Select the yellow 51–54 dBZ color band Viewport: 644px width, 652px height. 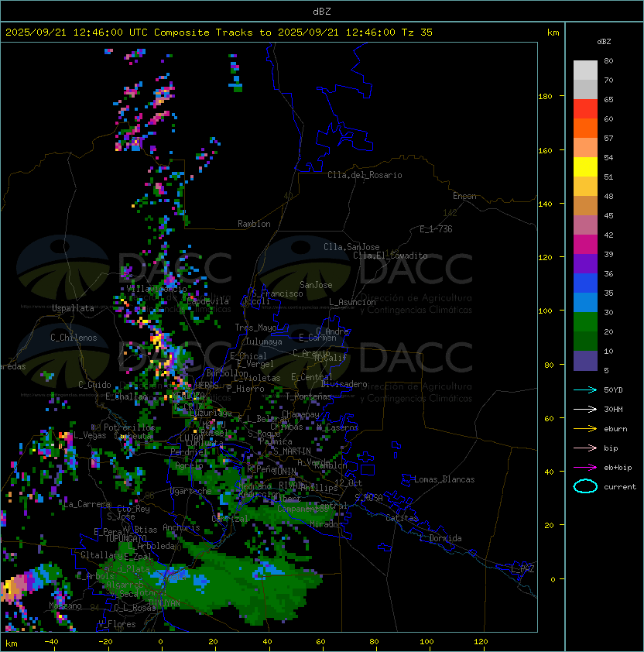pyautogui.click(x=585, y=167)
